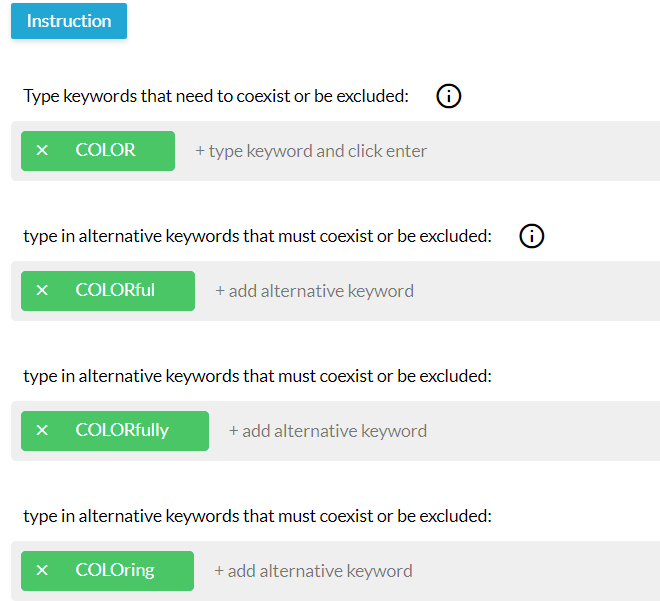Viewport: 660px width, 601px height.
Task: Remove COLORfully tag with X icon
Action: point(42,431)
